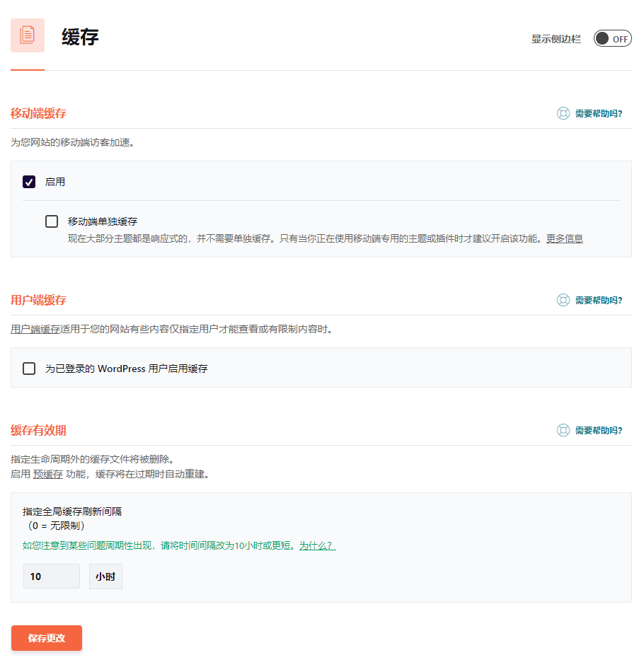
Task: Click 需要帮助吗? text in 移动端缓存 section
Action: coord(598,113)
